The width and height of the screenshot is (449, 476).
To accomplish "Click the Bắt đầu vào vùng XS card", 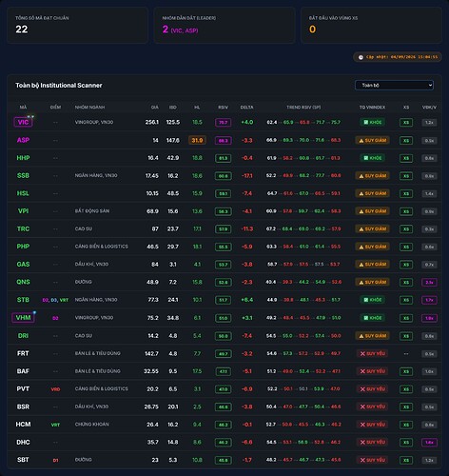I will [371, 26].
